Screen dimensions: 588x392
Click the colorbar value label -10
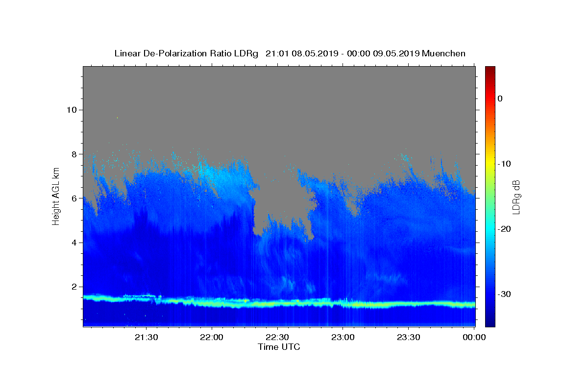(x=504, y=164)
